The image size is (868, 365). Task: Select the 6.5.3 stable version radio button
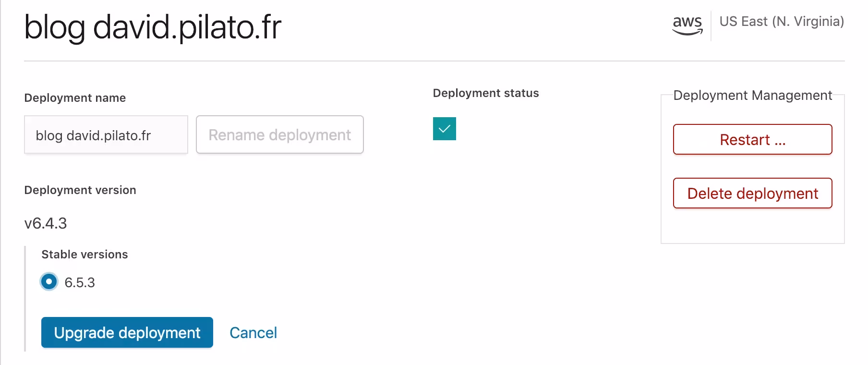pyautogui.click(x=48, y=282)
